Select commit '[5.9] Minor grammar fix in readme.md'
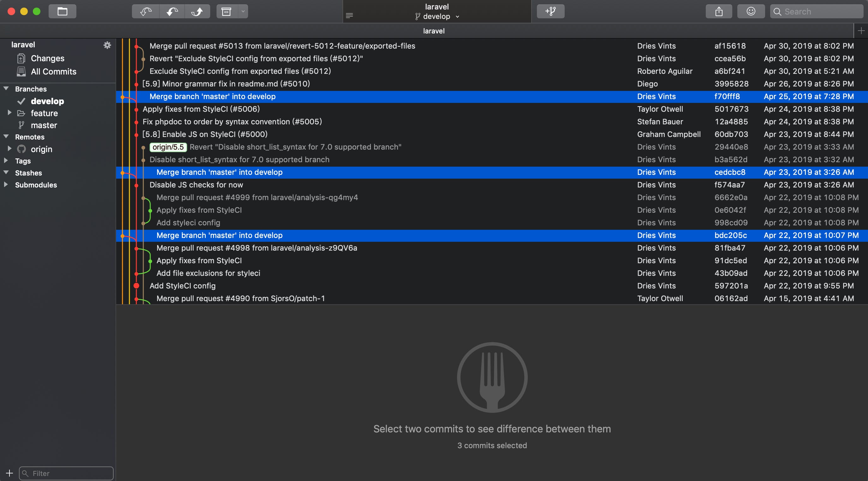The image size is (868, 481). click(x=492, y=84)
